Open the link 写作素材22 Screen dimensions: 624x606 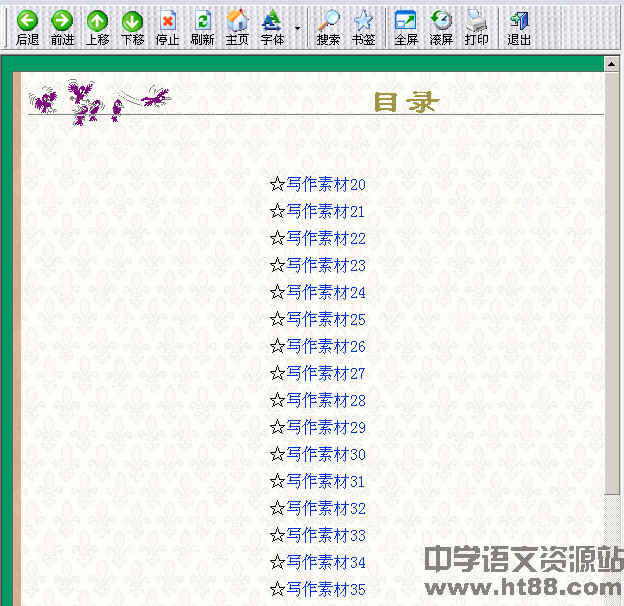click(x=326, y=238)
